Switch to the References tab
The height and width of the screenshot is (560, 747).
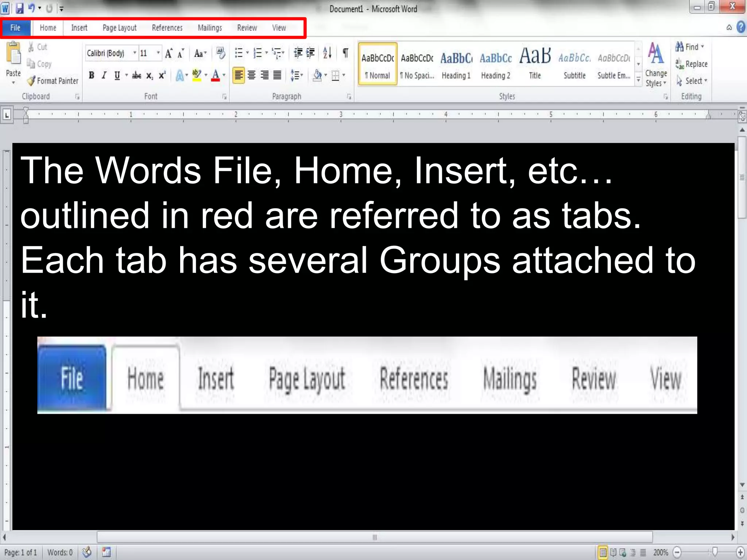(x=167, y=28)
